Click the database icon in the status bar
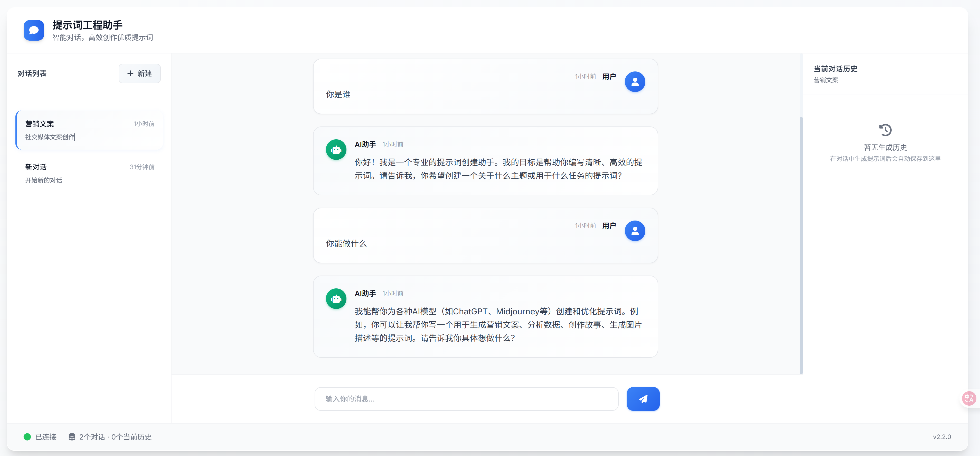 [71, 437]
